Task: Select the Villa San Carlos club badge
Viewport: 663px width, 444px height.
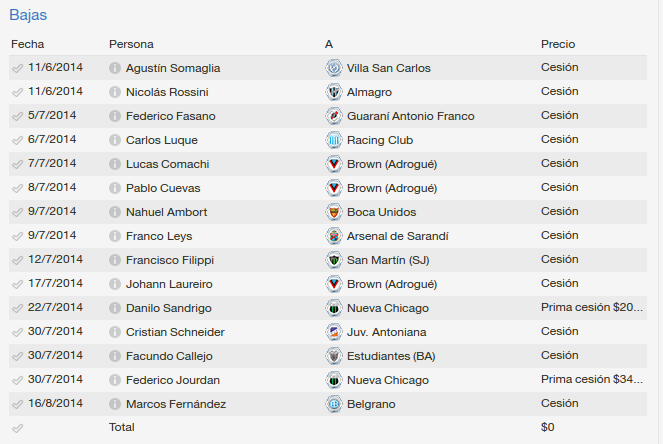Action: pos(334,68)
